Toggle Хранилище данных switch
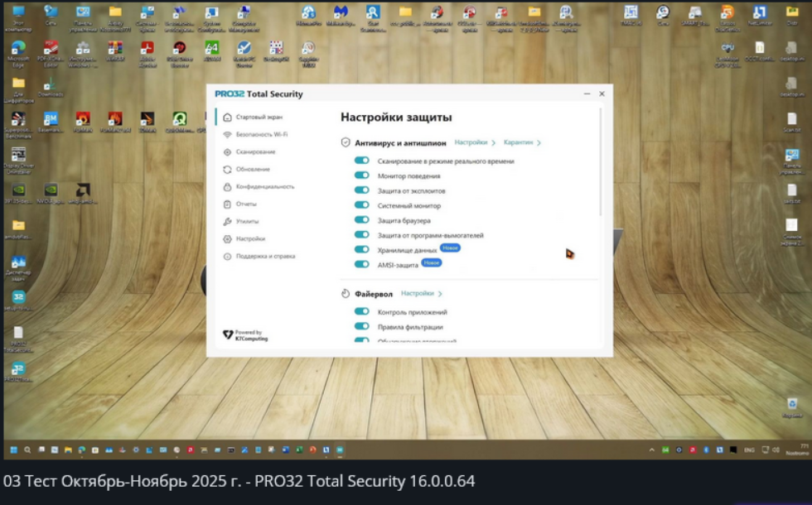Screen dimensions: 812x505 click(x=361, y=249)
